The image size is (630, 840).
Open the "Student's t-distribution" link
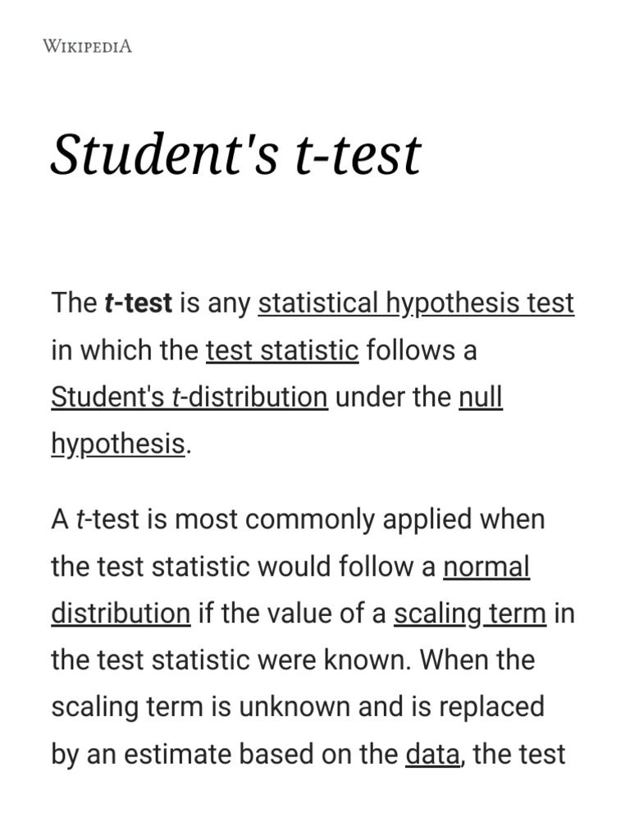pyautogui.click(x=189, y=397)
